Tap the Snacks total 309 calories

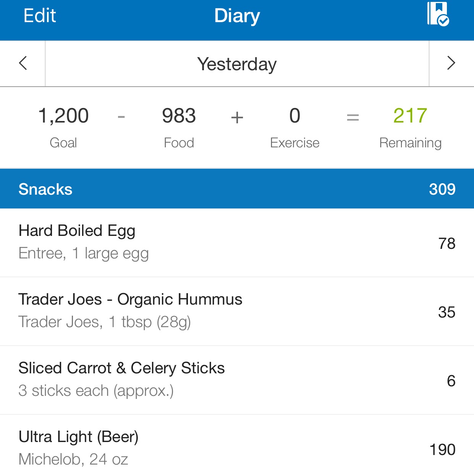point(442,189)
